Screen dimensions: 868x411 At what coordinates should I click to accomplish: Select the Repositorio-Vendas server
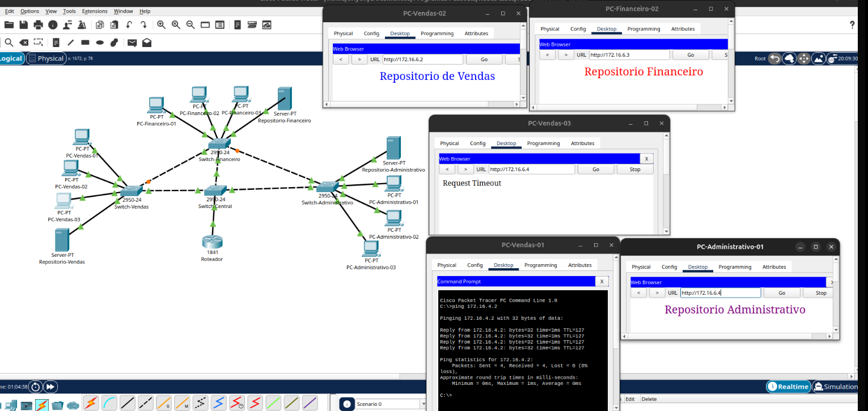click(x=62, y=240)
